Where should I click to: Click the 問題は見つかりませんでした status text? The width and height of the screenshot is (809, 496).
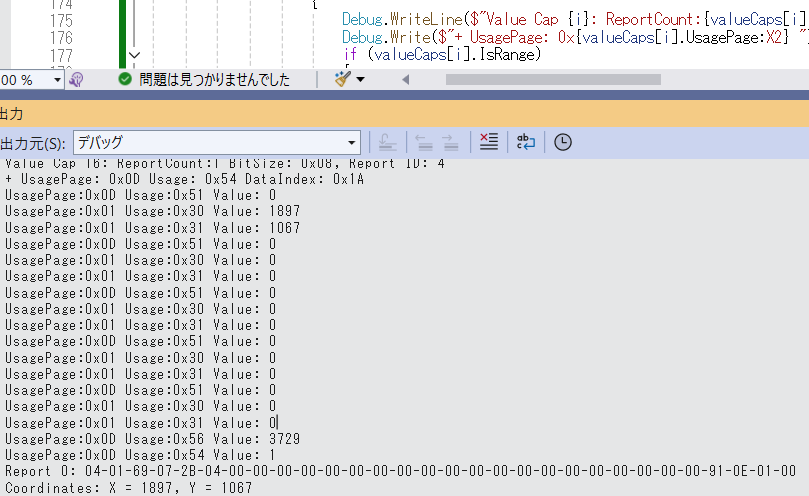pos(215,79)
